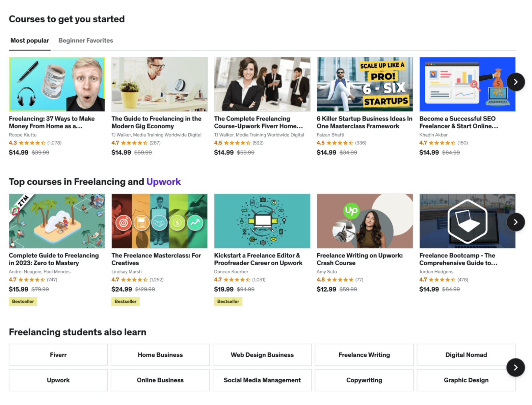Open the Online Business topic
The image size is (532, 405).
click(x=160, y=380)
